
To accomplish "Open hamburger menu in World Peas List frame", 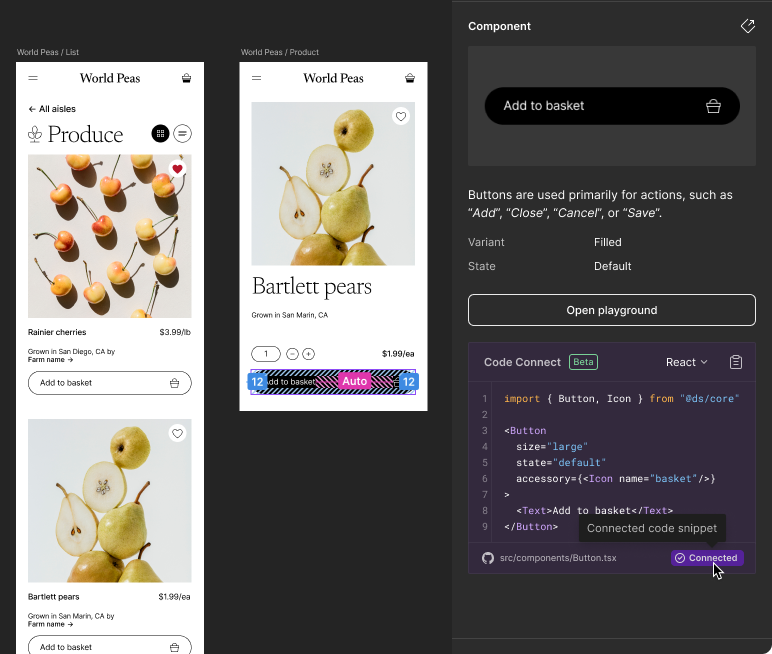I will pos(33,78).
